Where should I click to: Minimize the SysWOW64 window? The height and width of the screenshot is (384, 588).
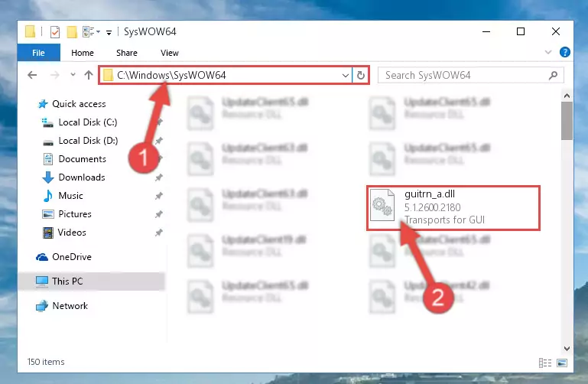(486, 32)
